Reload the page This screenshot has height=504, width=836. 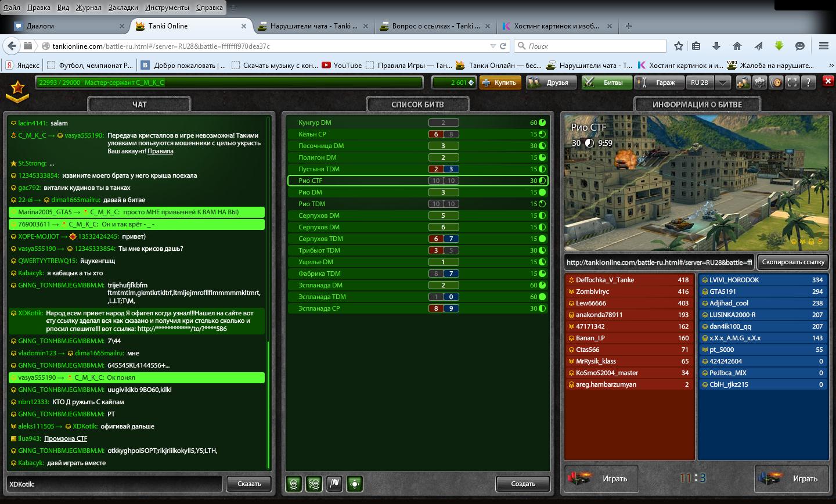click(x=503, y=46)
